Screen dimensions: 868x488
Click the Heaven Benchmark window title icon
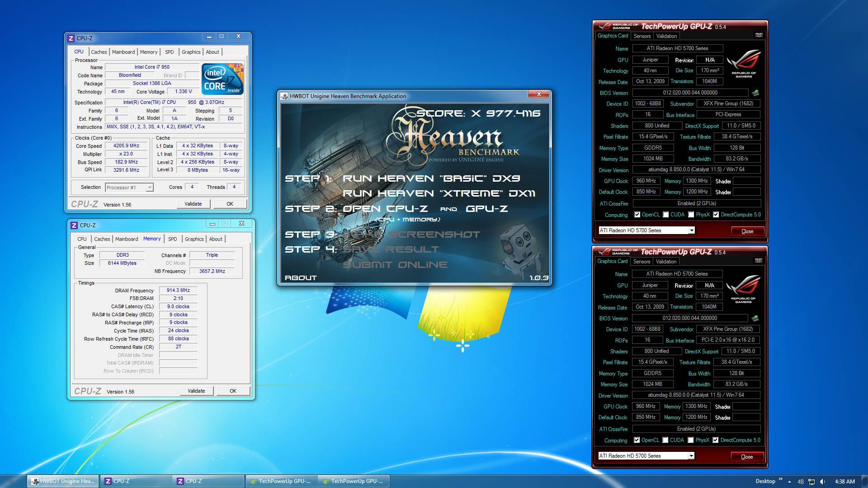284,96
